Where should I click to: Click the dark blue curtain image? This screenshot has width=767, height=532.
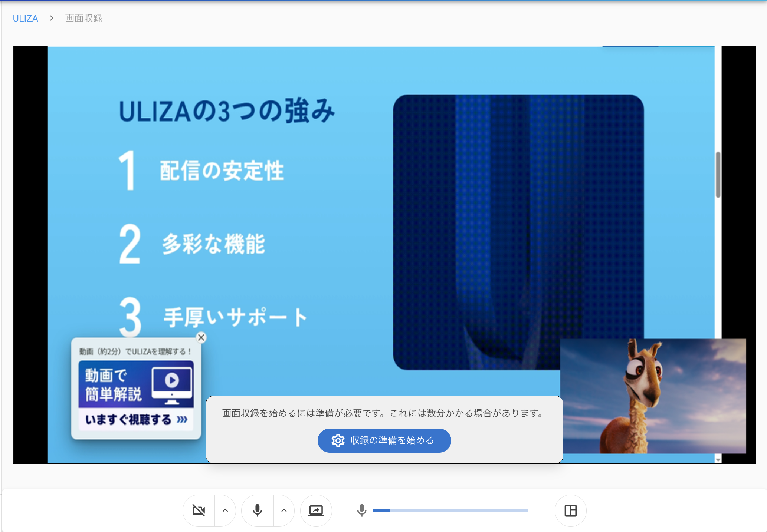(x=518, y=232)
